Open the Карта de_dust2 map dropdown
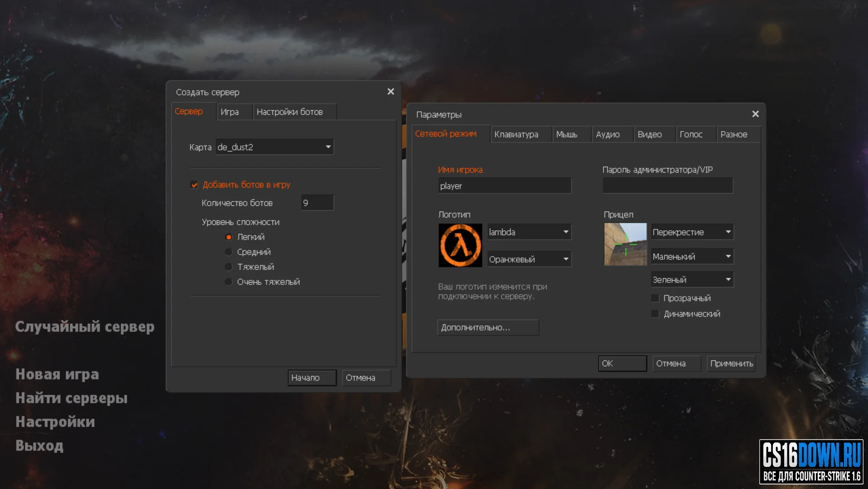Image resolution: width=868 pixels, height=489 pixels. click(x=274, y=147)
